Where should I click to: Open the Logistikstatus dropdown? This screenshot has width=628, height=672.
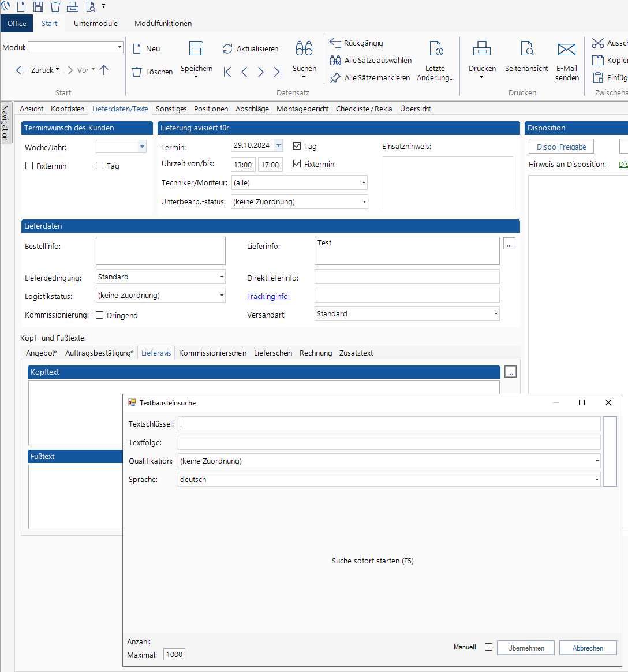tap(222, 296)
